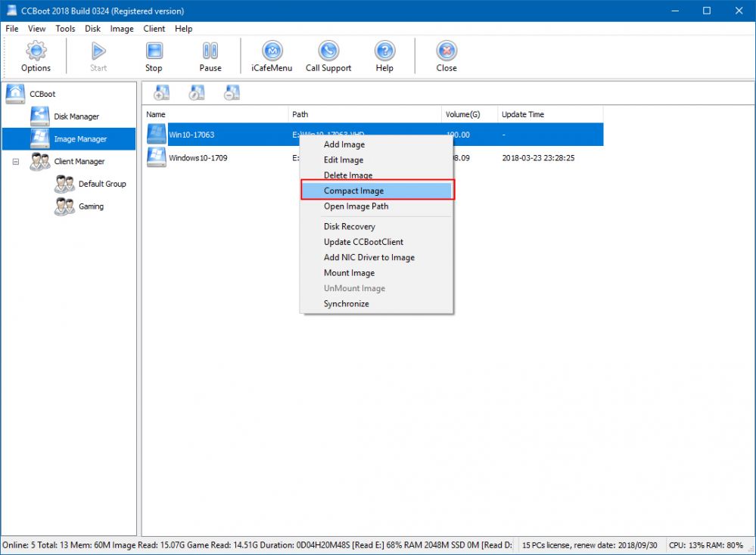Sort the list by the Name column
The height and width of the screenshot is (555, 756).
tap(216, 114)
